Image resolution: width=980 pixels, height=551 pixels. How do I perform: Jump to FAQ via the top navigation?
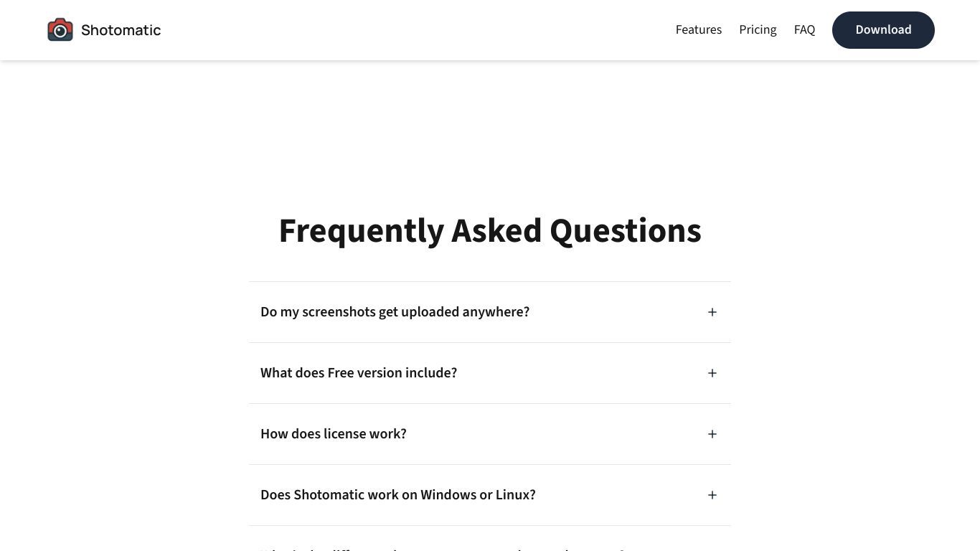click(x=804, y=30)
